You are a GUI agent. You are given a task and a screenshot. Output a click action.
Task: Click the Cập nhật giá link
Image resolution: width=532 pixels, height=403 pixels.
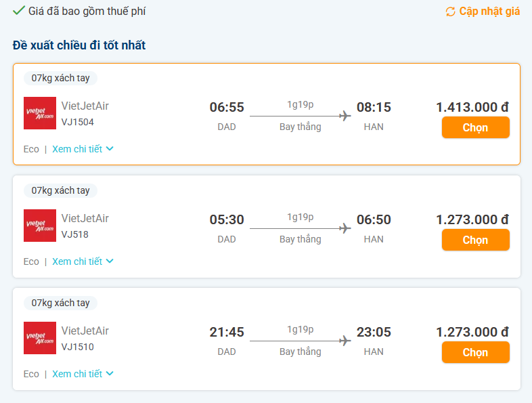coord(489,12)
